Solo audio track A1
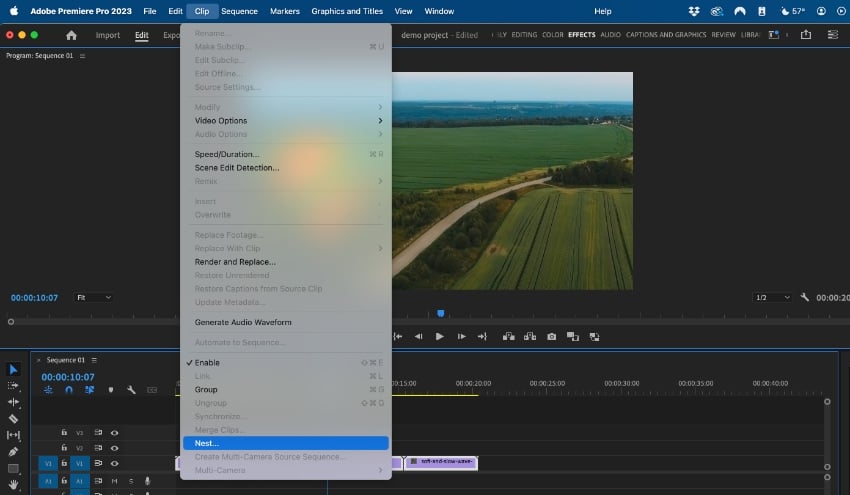850x495 pixels. click(131, 481)
